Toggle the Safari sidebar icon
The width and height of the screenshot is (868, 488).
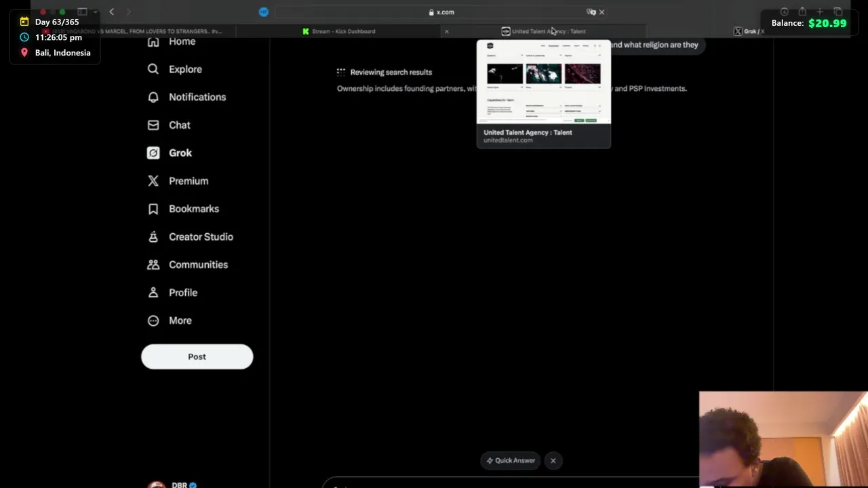(82, 12)
